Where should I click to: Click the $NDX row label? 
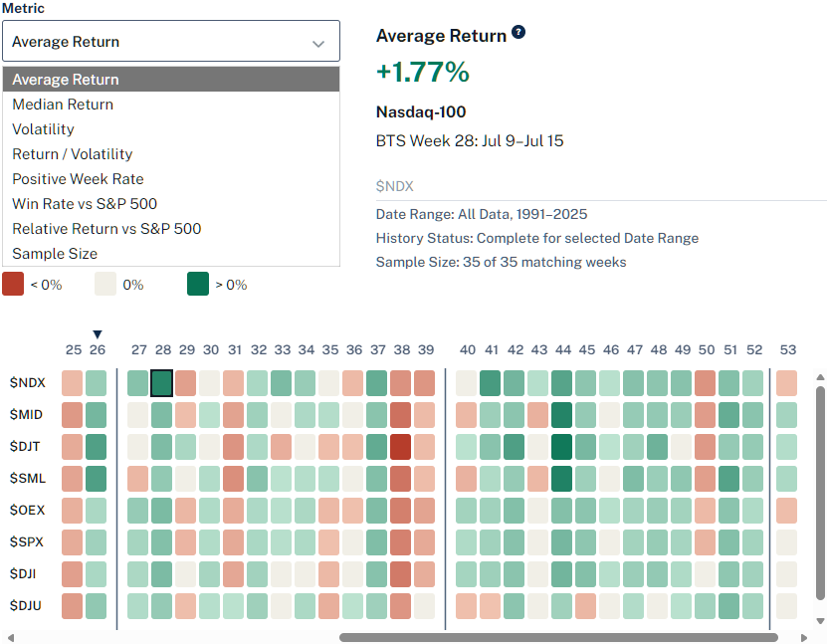[28, 383]
